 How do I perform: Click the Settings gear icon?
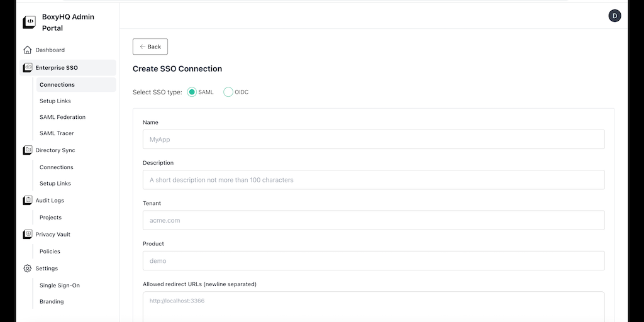click(28, 268)
